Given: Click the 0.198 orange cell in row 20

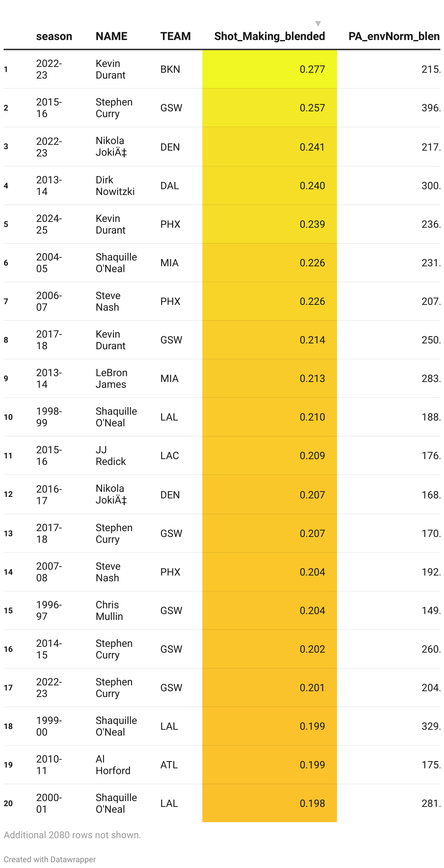Looking at the screenshot, I should pyautogui.click(x=269, y=803).
